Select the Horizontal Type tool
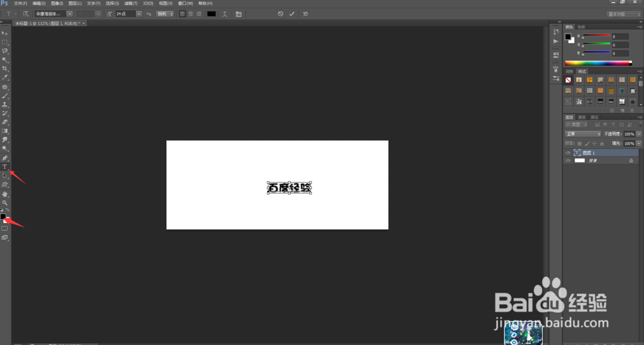Viewport: 644px width, 345px height. pos(5,167)
